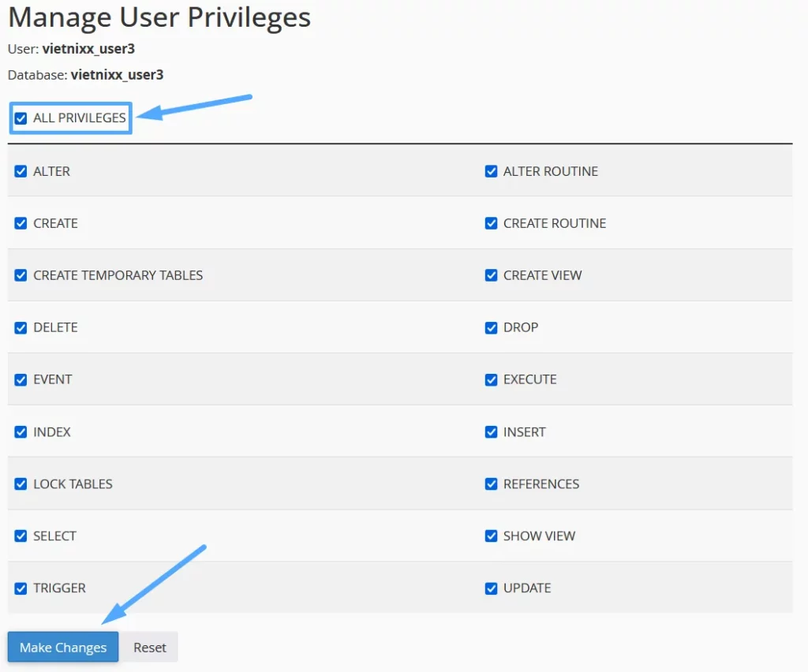This screenshot has width=808, height=672.
Task: Uncheck the SELECT privilege
Action: (x=21, y=536)
